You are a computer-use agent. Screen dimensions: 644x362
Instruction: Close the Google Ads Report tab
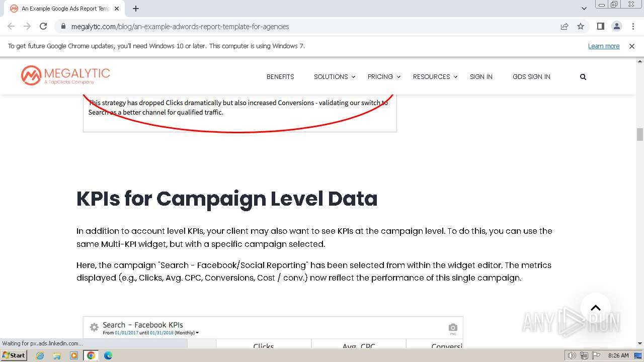(117, 9)
